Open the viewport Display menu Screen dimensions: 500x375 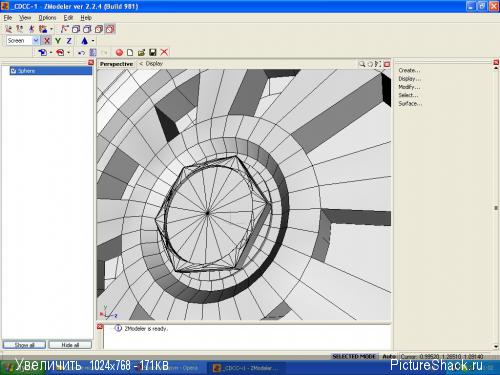[154, 63]
